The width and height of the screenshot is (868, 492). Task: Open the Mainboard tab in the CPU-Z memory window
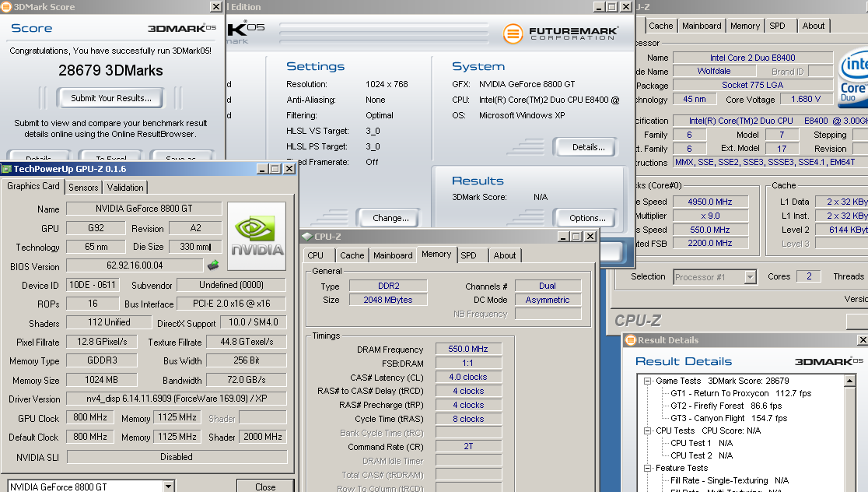[393, 255]
